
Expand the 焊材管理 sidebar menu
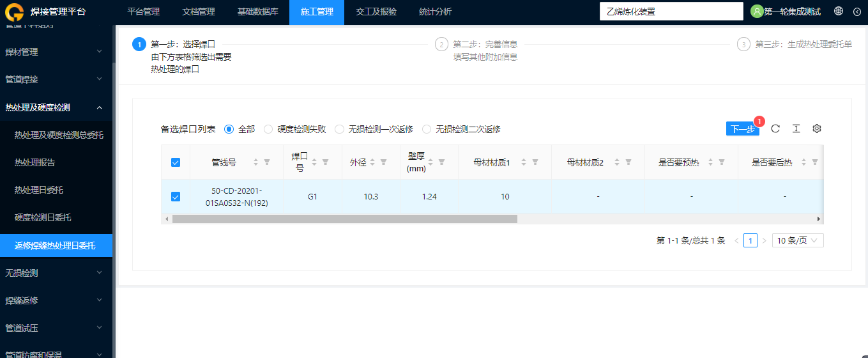coord(56,52)
